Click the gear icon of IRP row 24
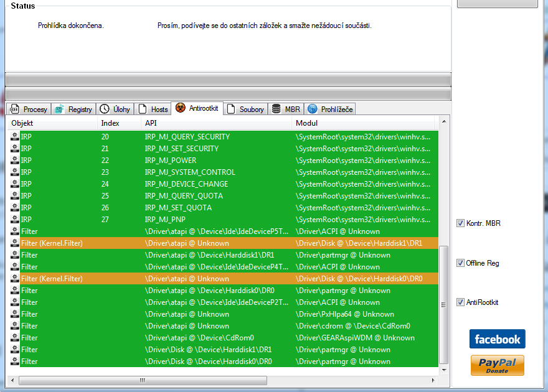 point(15,184)
